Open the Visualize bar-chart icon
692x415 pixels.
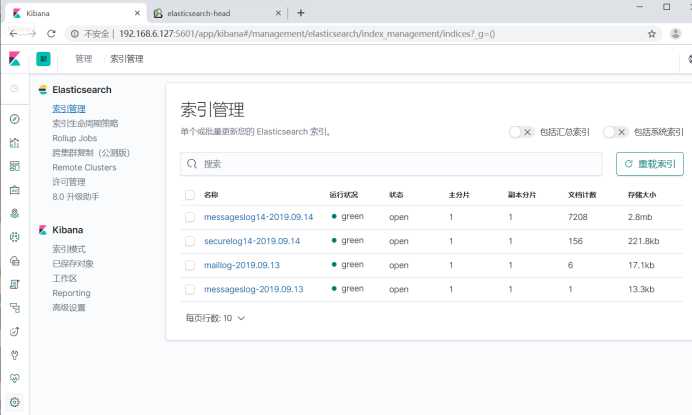point(15,143)
